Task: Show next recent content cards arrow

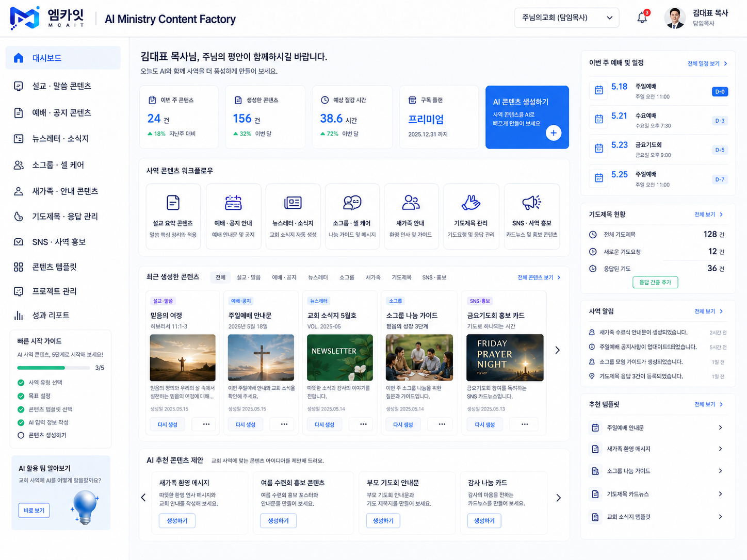Action: point(557,350)
